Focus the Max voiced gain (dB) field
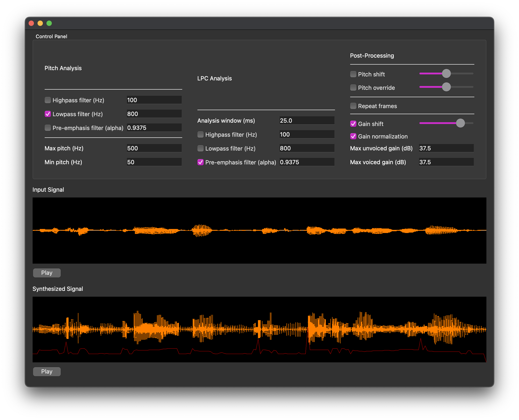The width and height of the screenshot is (519, 420). pyautogui.click(x=446, y=162)
